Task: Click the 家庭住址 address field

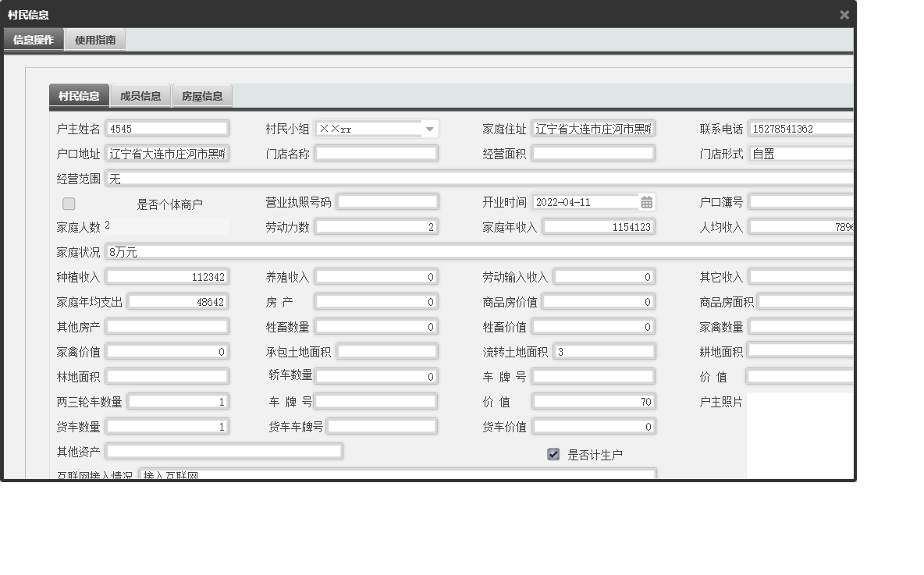Action: 594,129
